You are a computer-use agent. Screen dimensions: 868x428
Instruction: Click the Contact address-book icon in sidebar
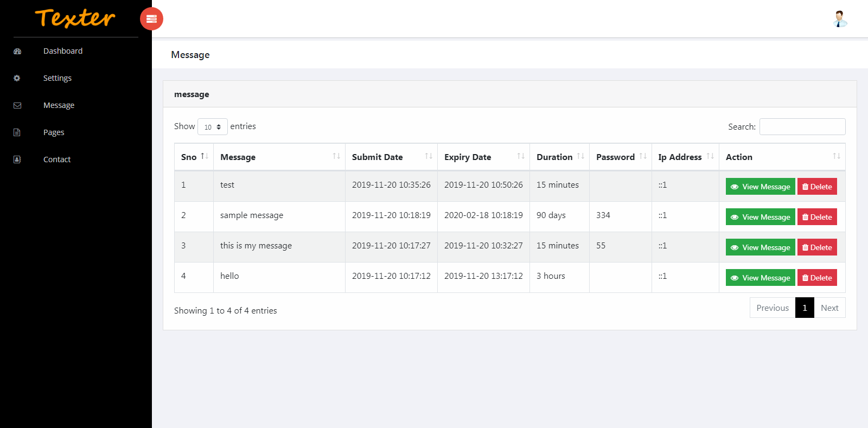pos(17,159)
